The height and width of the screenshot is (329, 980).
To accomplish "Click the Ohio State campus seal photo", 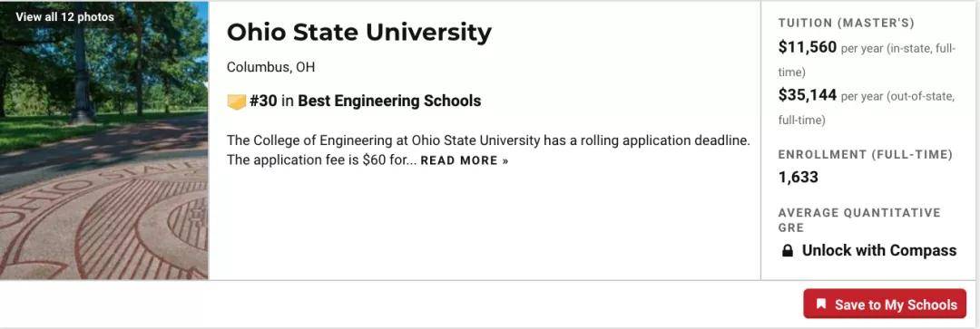I will 103,140.
